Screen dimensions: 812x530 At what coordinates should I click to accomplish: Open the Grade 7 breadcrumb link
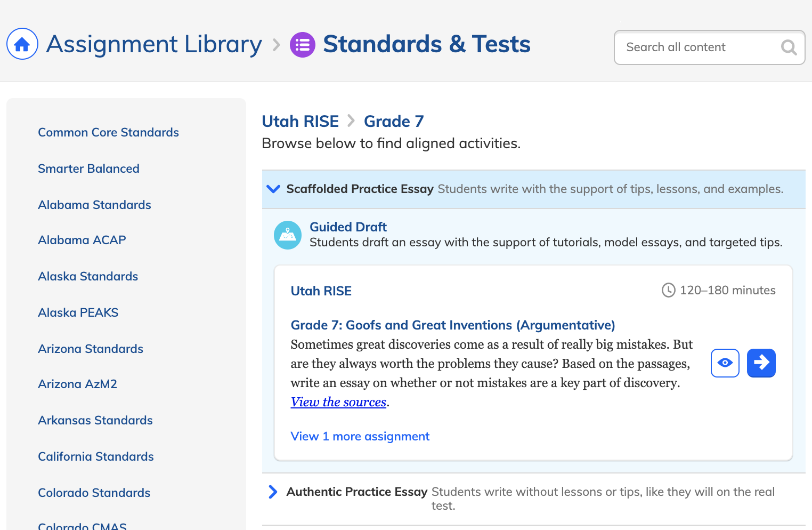[394, 122]
